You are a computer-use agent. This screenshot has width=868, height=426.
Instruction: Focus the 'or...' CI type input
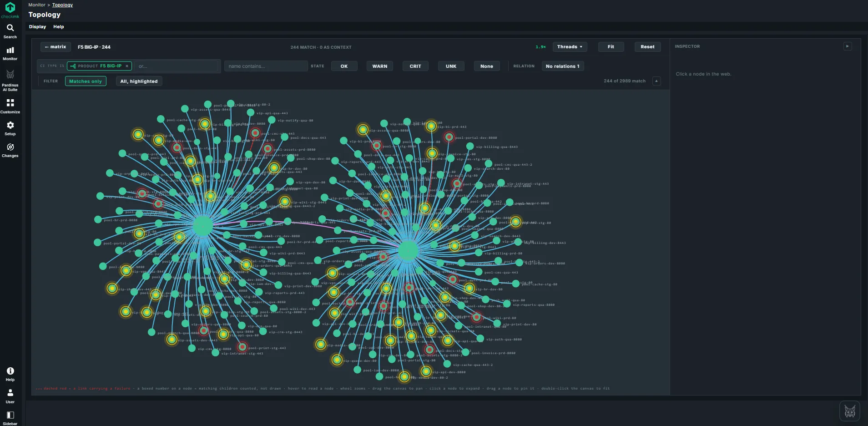pyautogui.click(x=177, y=66)
